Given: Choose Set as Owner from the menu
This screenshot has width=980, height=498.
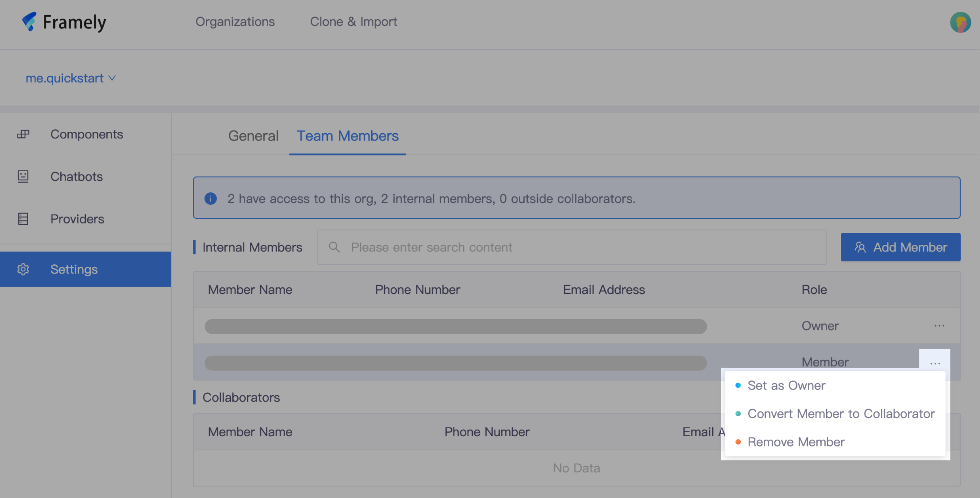Looking at the screenshot, I should click(x=786, y=386).
